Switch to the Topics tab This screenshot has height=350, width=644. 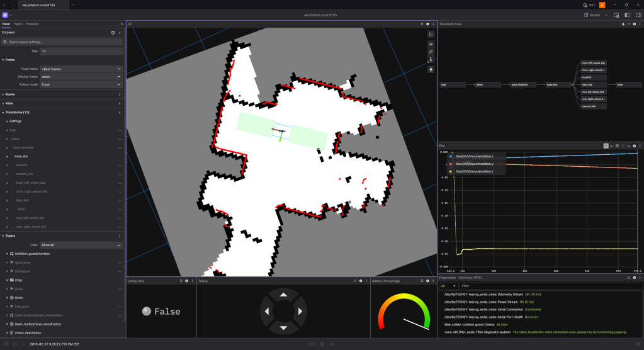pyautogui.click(x=18, y=24)
